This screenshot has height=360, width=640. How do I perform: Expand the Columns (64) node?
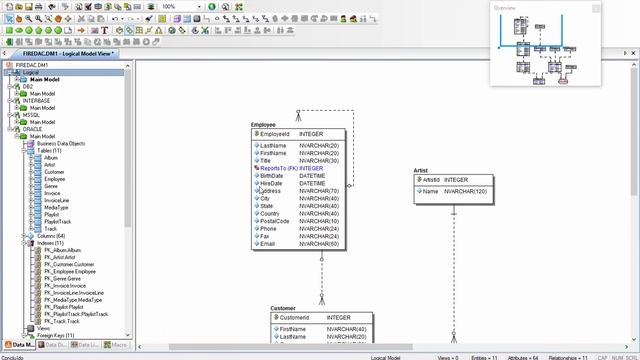pos(24,236)
